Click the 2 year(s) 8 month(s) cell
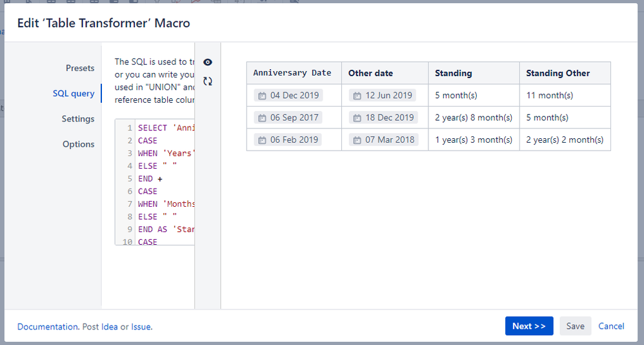644x345 pixels. pos(474,118)
